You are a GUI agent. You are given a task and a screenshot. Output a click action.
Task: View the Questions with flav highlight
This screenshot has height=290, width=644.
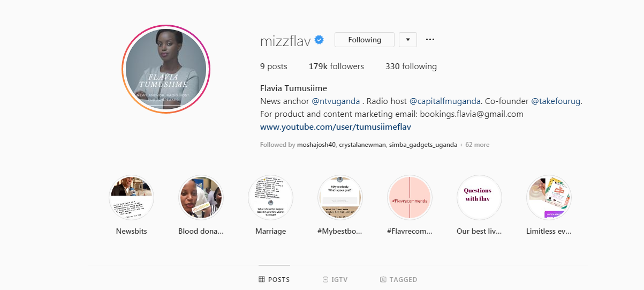(479, 197)
